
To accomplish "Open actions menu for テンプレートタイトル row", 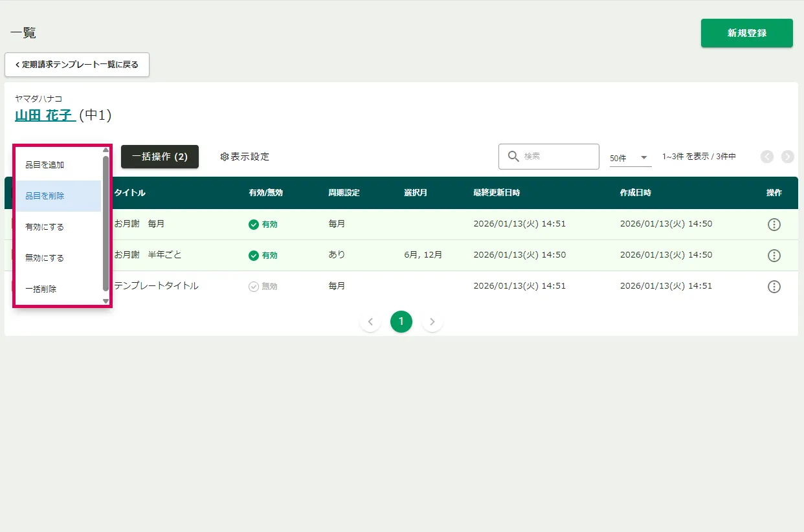I will [x=774, y=287].
